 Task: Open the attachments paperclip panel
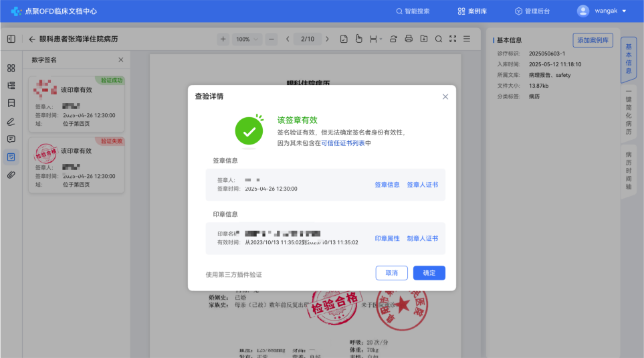[x=11, y=175]
